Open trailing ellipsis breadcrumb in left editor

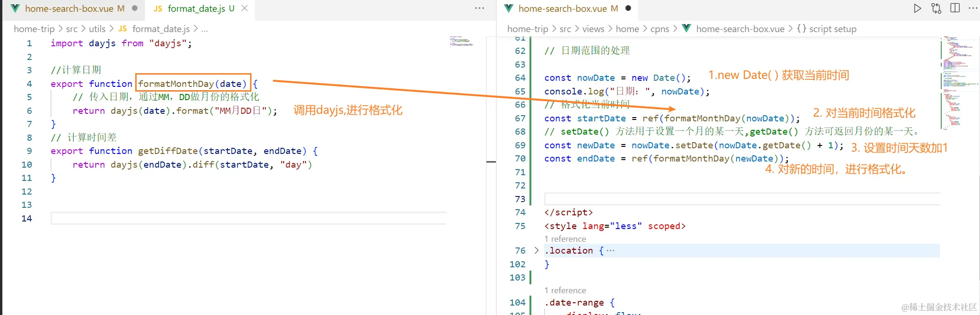pos(204,29)
